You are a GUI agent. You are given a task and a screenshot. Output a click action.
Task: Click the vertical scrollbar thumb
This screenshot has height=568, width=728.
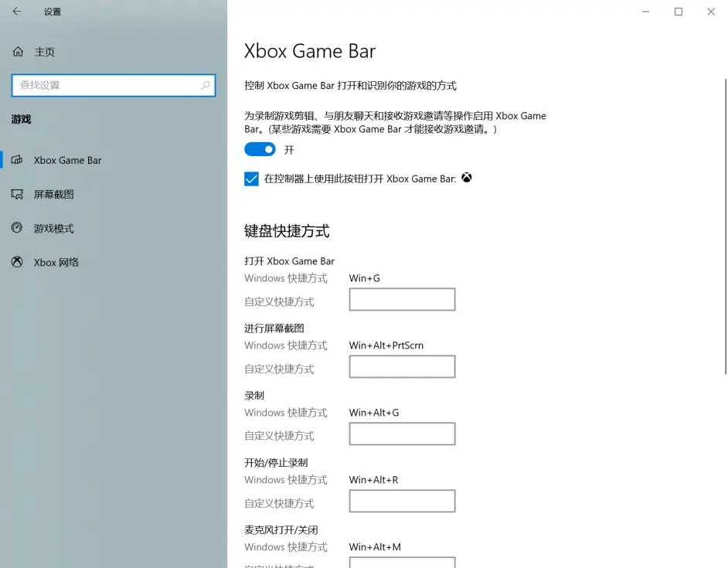click(x=726, y=226)
